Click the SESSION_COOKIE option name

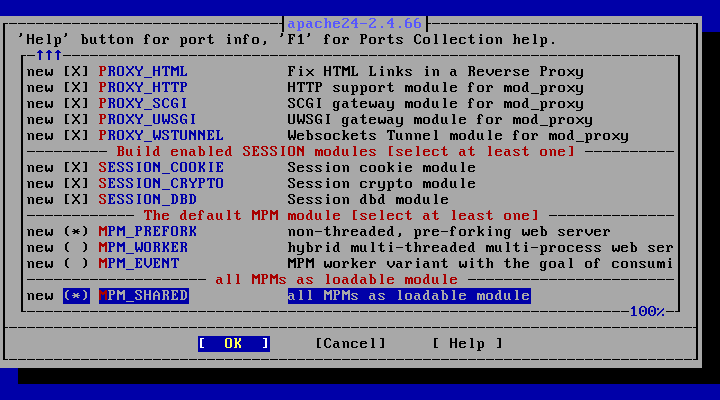[x=161, y=168]
